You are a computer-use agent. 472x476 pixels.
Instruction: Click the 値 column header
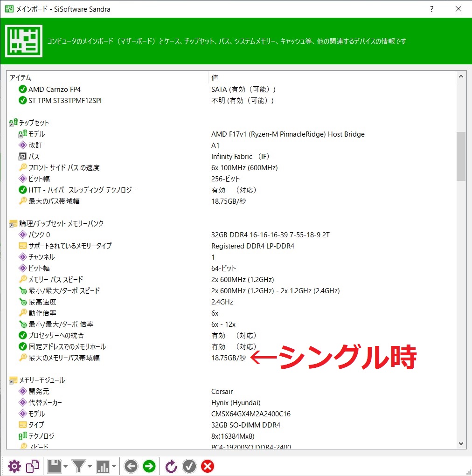pyautogui.click(x=332, y=78)
